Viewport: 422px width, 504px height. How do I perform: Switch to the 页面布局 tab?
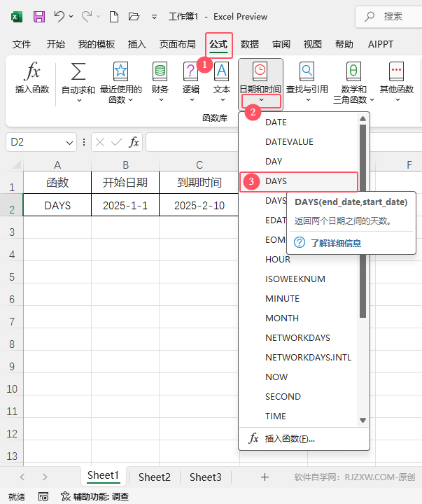click(178, 44)
